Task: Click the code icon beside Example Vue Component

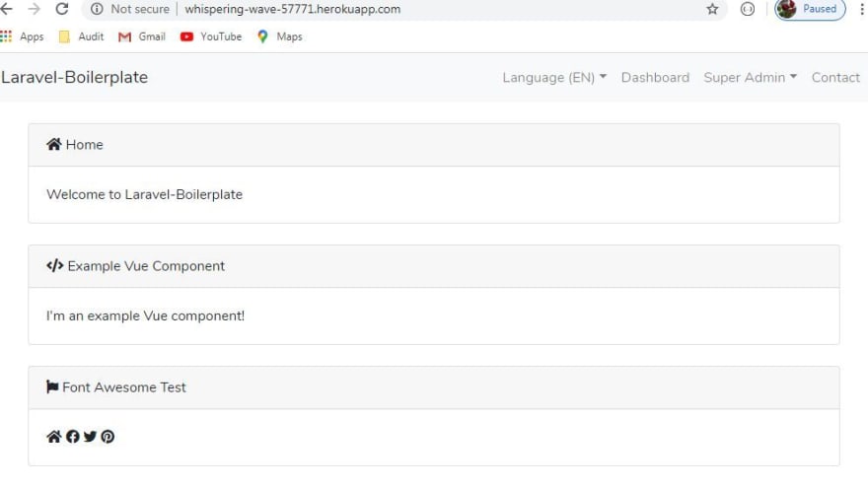Action: (55, 266)
